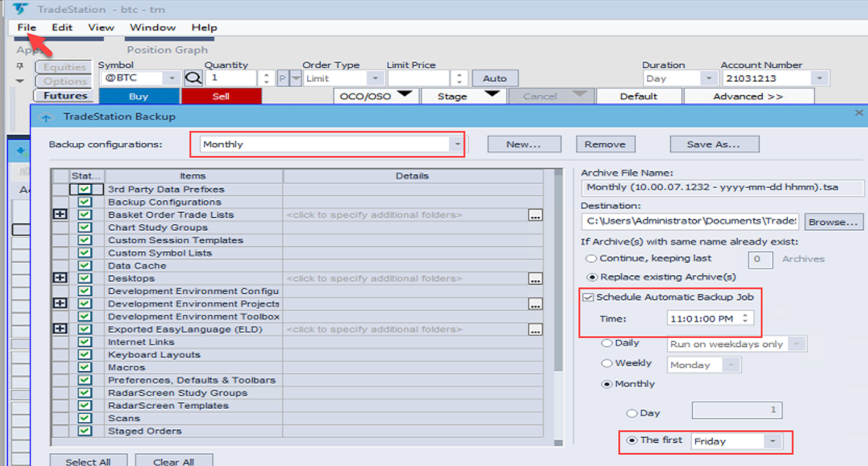Click the Save As... button
Screen dimensions: 868x466
(x=714, y=144)
